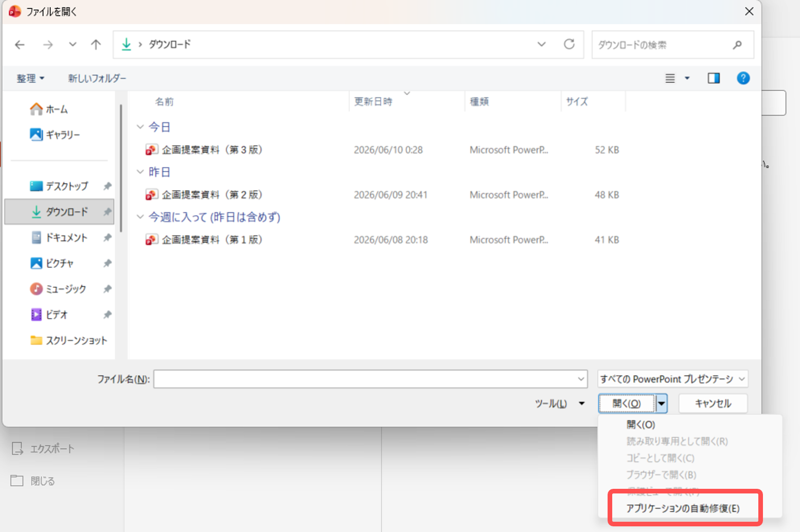This screenshot has width=800, height=532.
Task: Toggle the preview pane icon
Action: (x=714, y=78)
